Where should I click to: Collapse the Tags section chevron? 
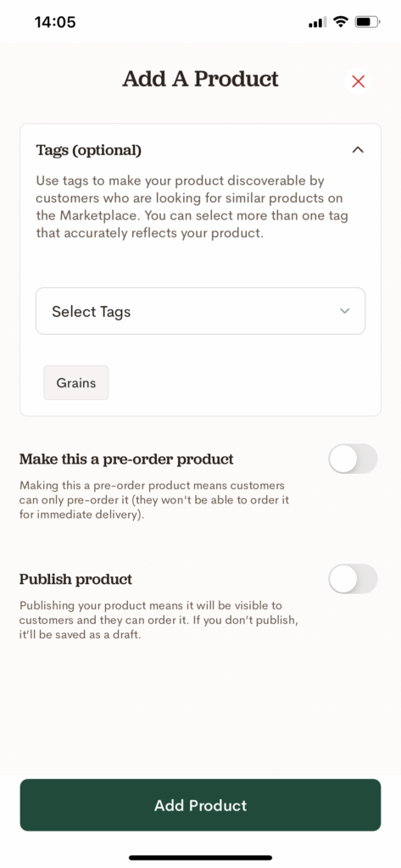(x=359, y=149)
